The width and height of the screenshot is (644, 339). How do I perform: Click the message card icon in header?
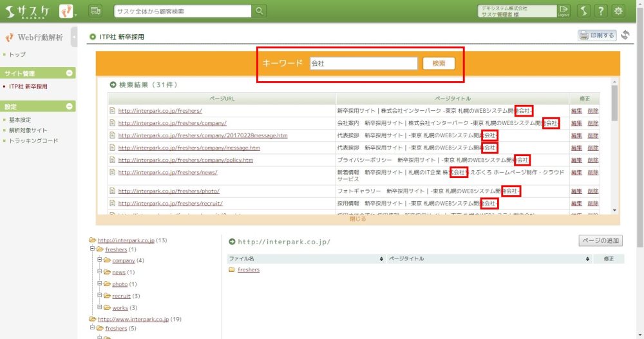pyautogui.click(x=95, y=11)
